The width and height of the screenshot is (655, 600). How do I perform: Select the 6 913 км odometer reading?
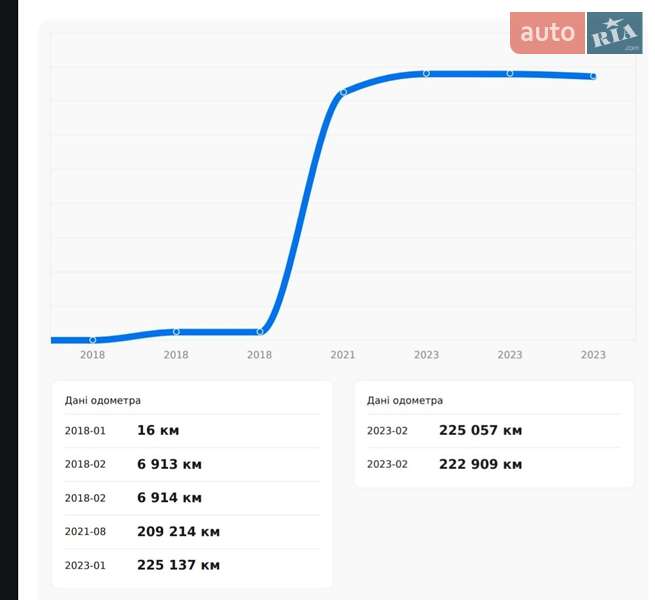tap(169, 464)
